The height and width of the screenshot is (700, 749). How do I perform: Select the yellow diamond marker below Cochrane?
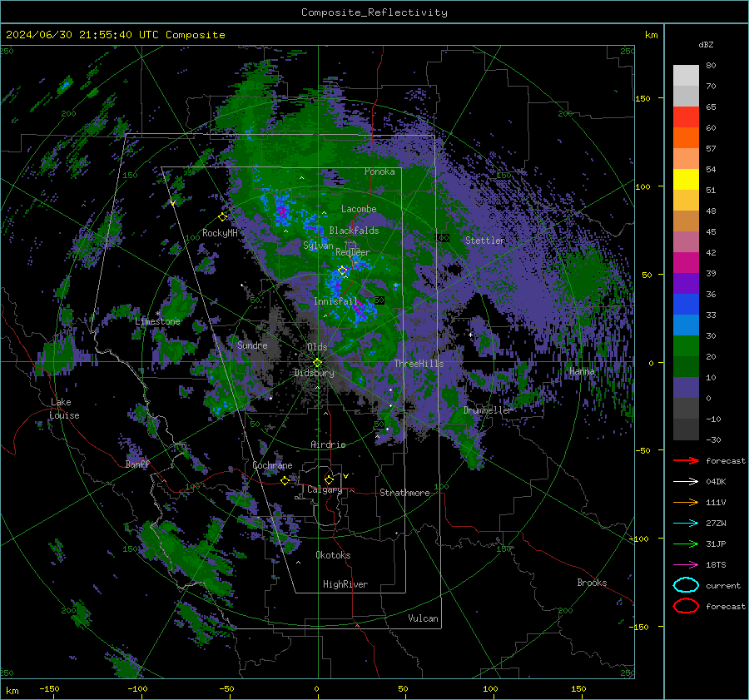285,480
